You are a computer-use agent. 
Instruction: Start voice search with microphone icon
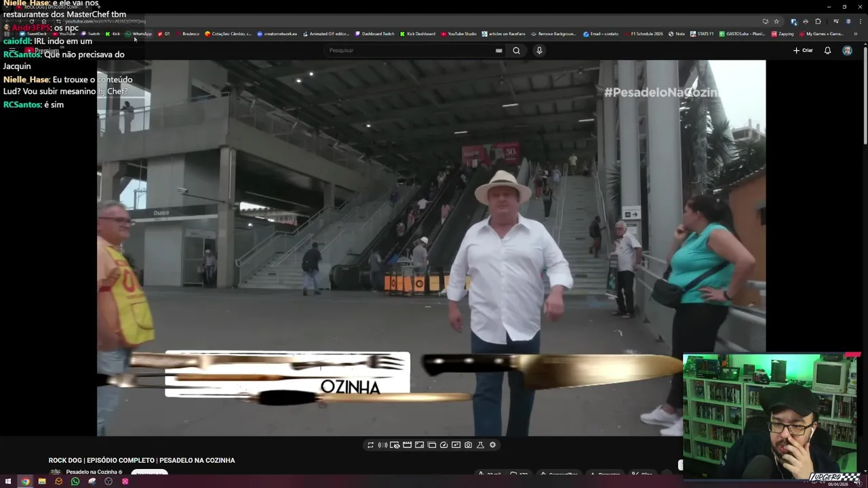[539, 50]
